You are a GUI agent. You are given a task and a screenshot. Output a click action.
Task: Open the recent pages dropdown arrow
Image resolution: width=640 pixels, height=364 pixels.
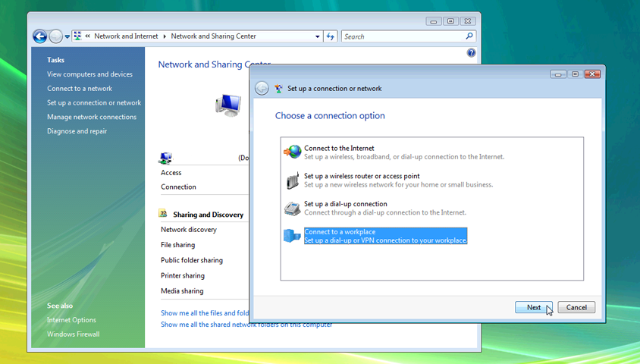(x=67, y=36)
